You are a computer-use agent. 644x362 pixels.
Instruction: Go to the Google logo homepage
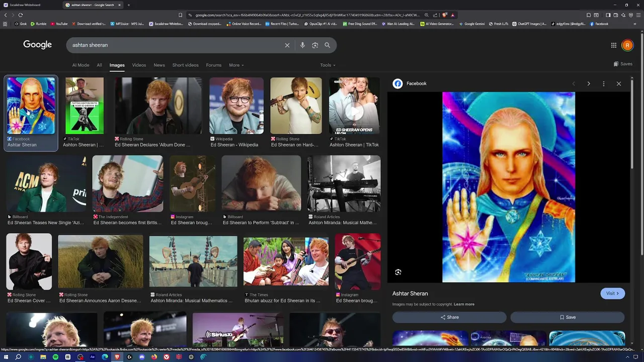(x=37, y=45)
